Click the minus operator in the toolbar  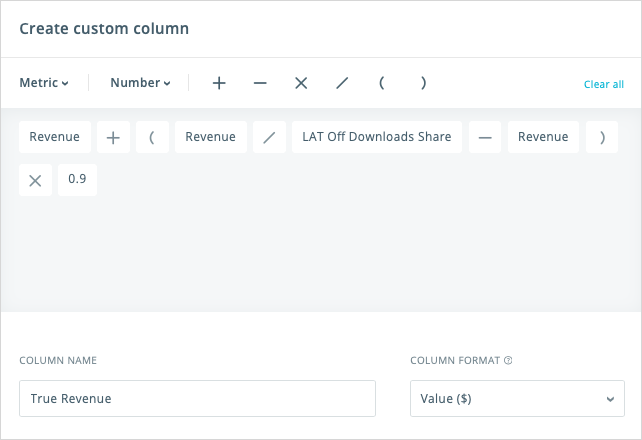point(260,83)
